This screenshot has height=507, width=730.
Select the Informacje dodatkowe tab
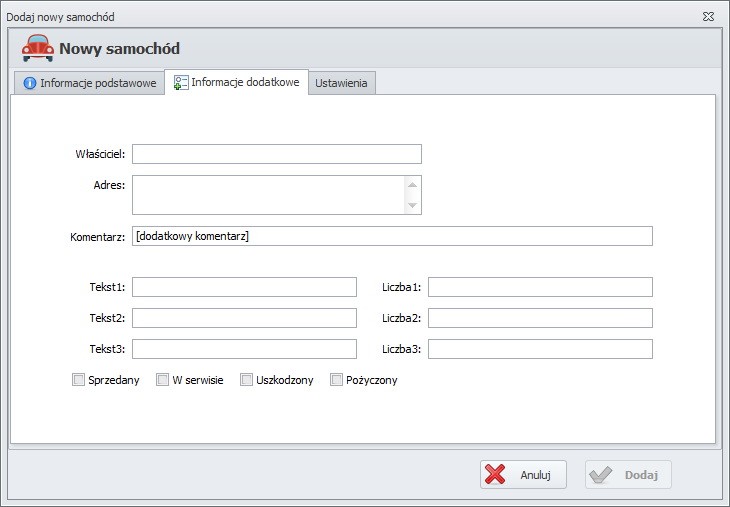click(x=237, y=83)
